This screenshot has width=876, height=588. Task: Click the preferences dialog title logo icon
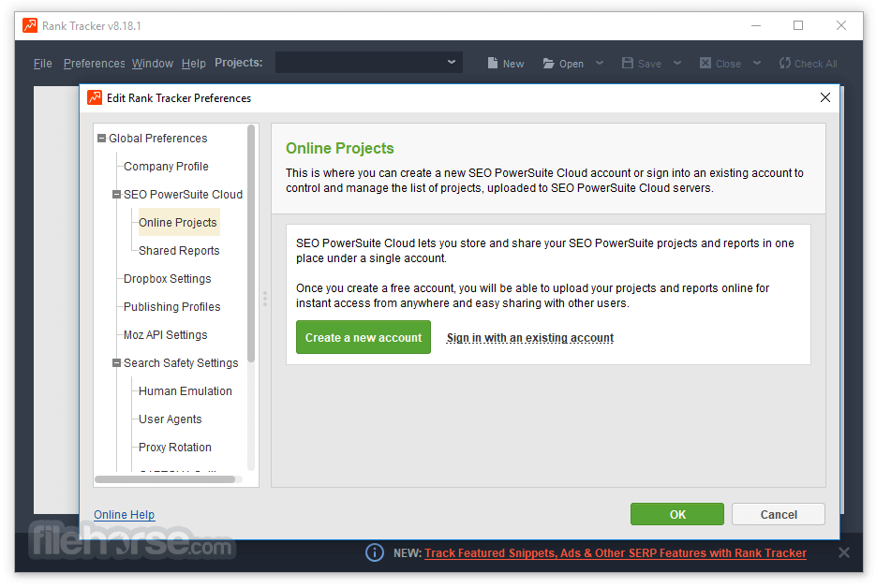coord(95,97)
